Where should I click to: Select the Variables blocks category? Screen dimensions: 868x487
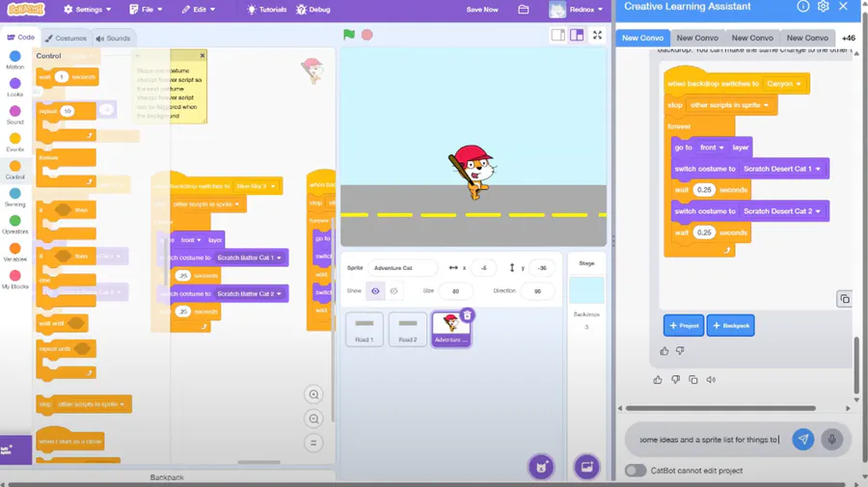tap(14, 253)
